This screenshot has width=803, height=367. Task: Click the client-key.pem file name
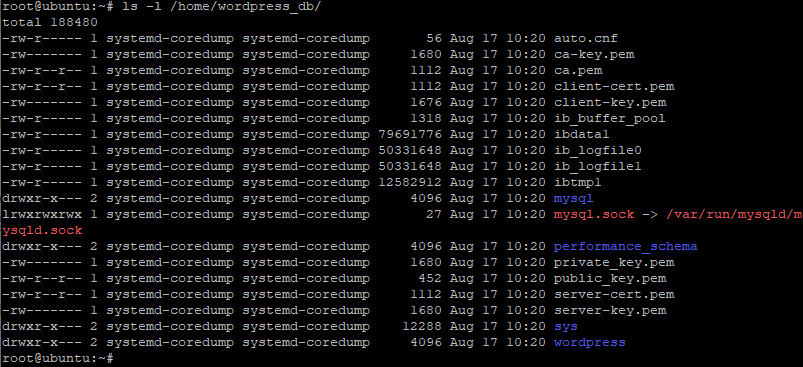pyautogui.click(x=610, y=102)
